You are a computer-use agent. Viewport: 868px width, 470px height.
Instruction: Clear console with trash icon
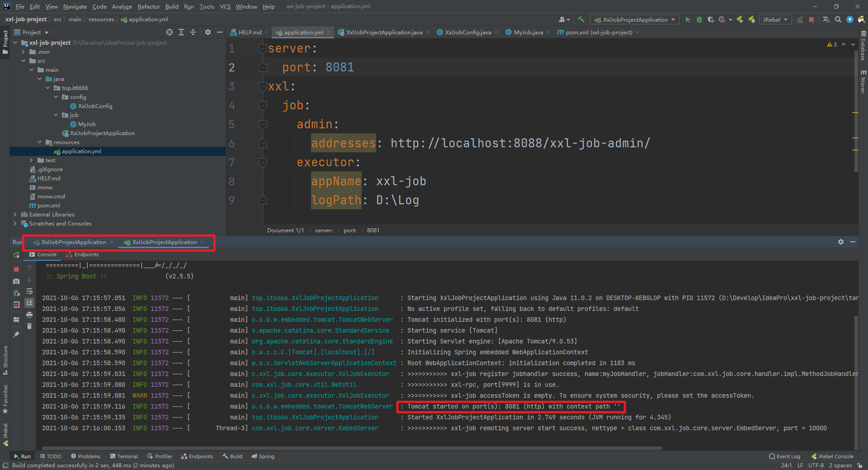[x=29, y=326]
